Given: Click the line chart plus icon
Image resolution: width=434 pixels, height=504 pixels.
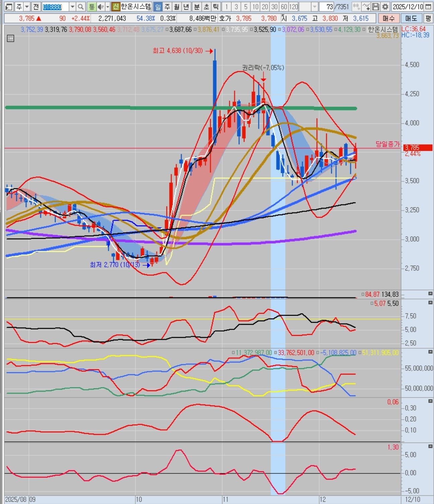Looking at the screenshot, I should tap(366, 6).
